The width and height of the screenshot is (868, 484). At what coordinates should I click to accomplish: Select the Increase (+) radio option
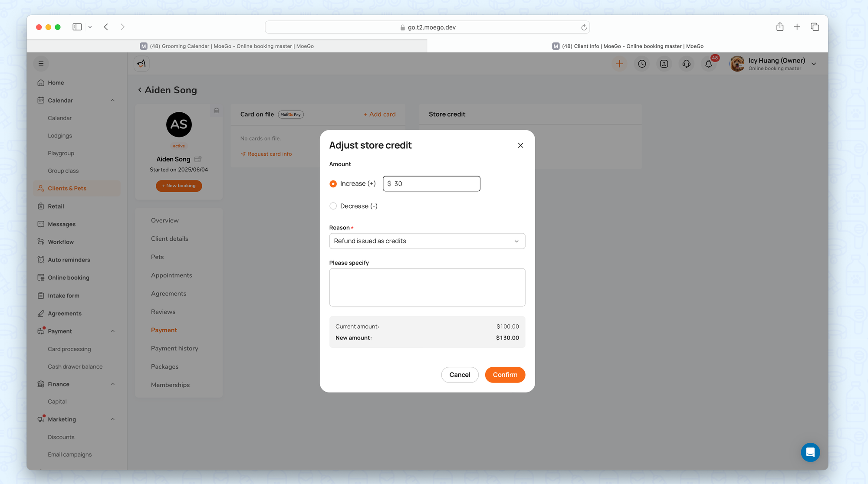click(333, 184)
